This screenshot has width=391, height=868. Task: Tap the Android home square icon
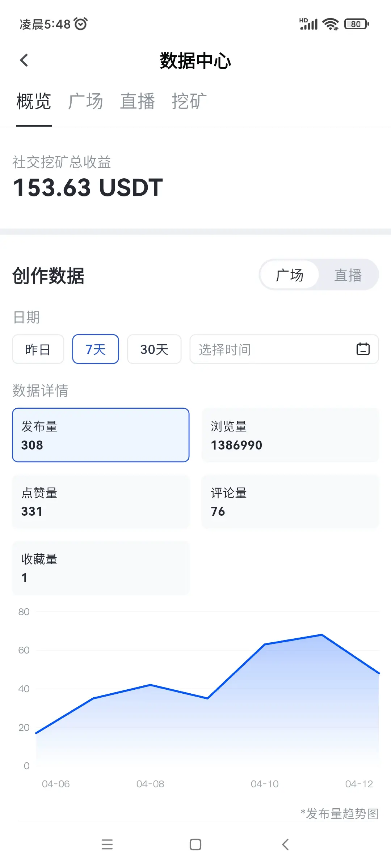pyautogui.click(x=195, y=844)
